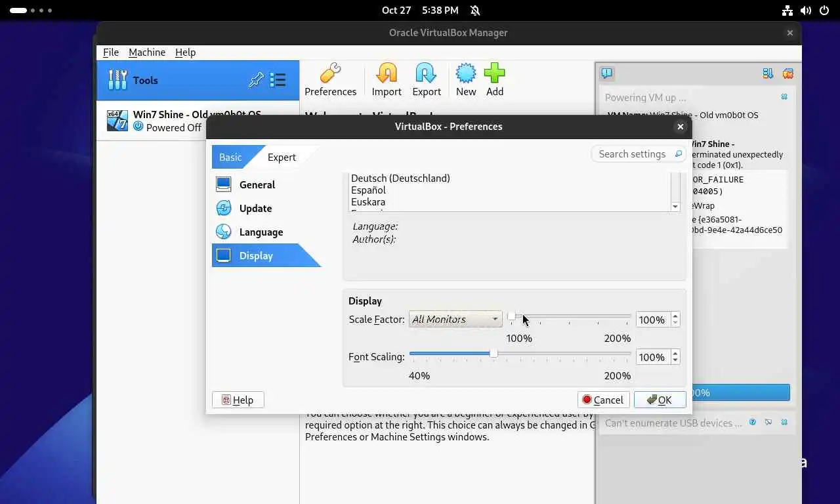This screenshot has width=840, height=504.
Task: Dismiss the Powering VM up notification
Action: pos(784,97)
